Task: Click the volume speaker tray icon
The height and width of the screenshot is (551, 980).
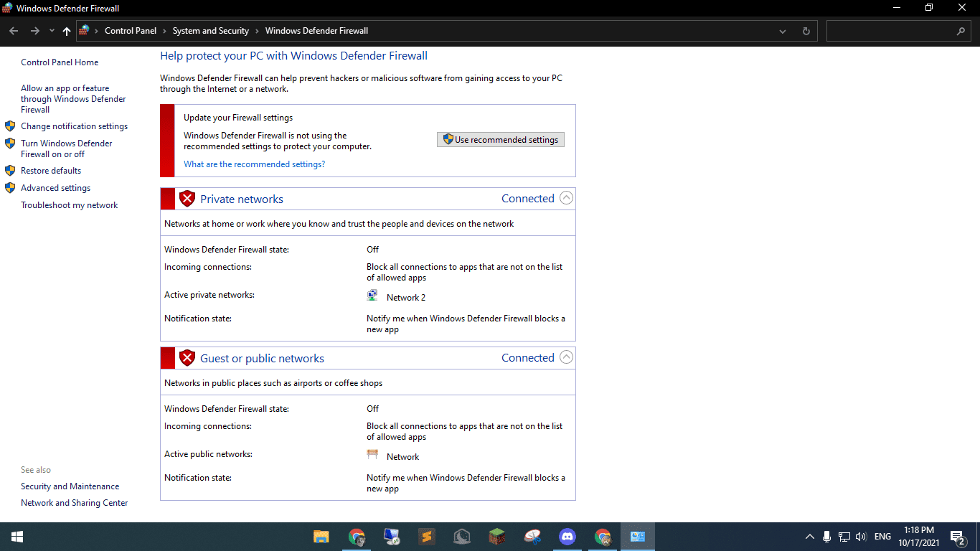Action: 861,537
